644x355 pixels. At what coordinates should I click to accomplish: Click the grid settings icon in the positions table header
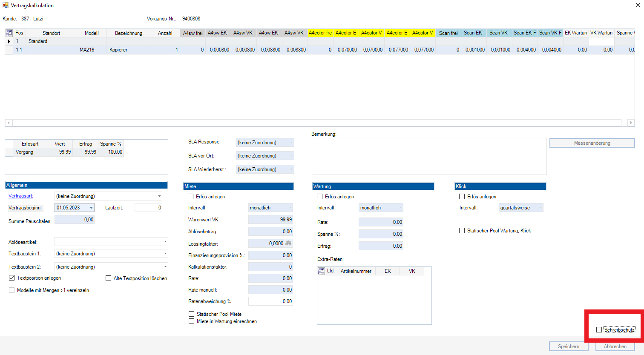[x=9, y=33]
